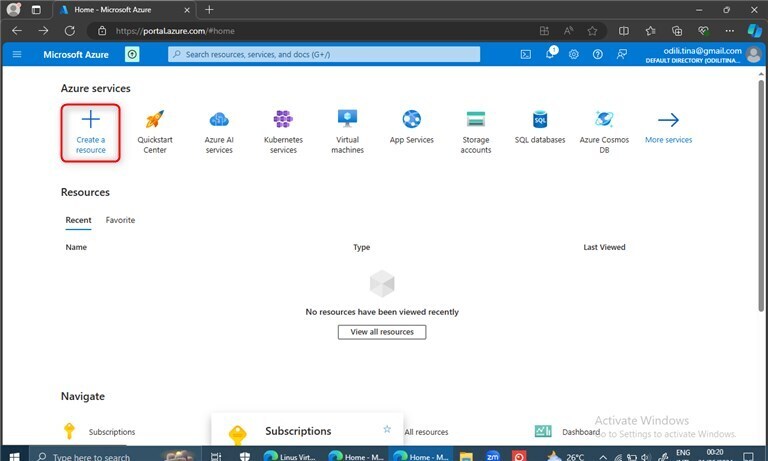Open browser Settings and more ellipsis
This screenshot has height=461, width=768.
pos(729,31)
